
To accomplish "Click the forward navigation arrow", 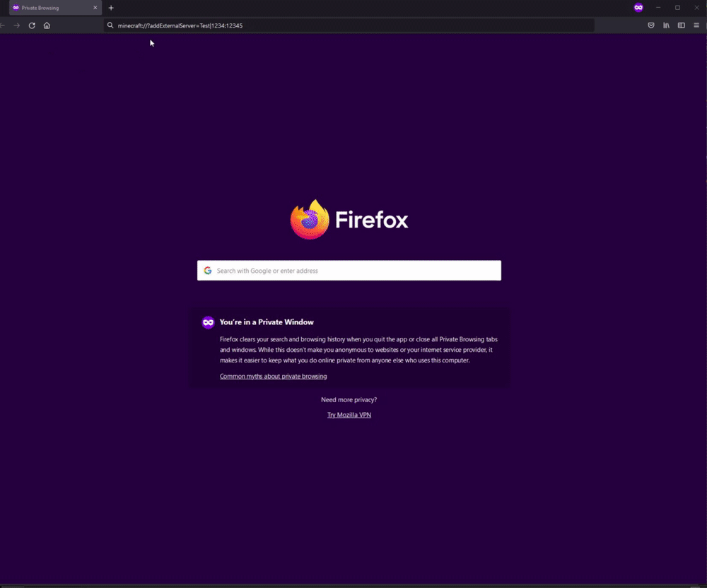I will click(17, 25).
